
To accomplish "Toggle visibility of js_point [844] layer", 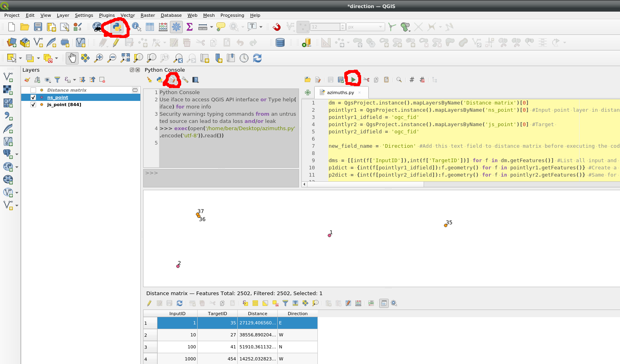I will (33, 105).
